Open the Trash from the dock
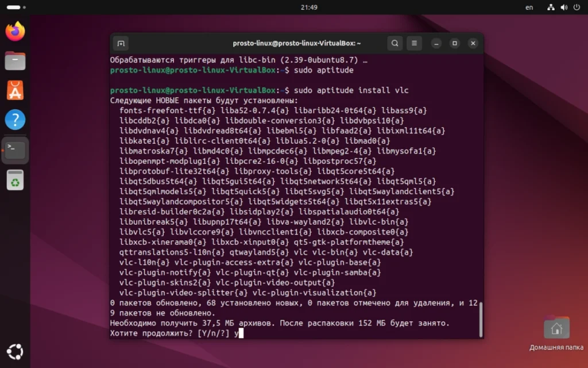The width and height of the screenshot is (588, 368). (x=15, y=180)
